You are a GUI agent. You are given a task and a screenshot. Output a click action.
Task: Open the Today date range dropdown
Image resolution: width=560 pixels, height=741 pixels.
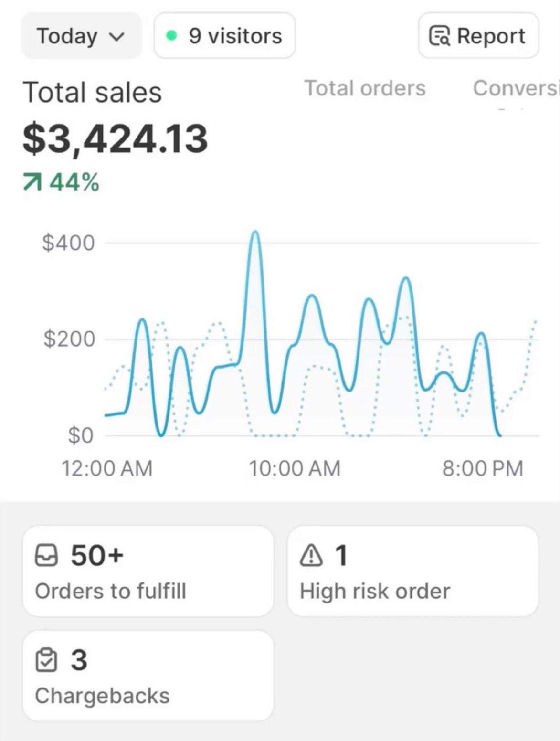81,36
